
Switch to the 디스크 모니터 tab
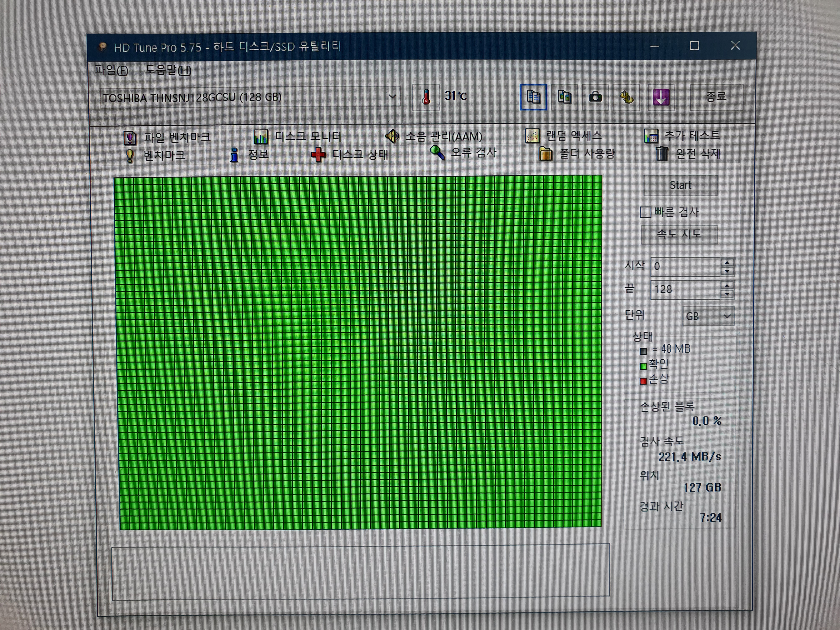click(x=297, y=137)
